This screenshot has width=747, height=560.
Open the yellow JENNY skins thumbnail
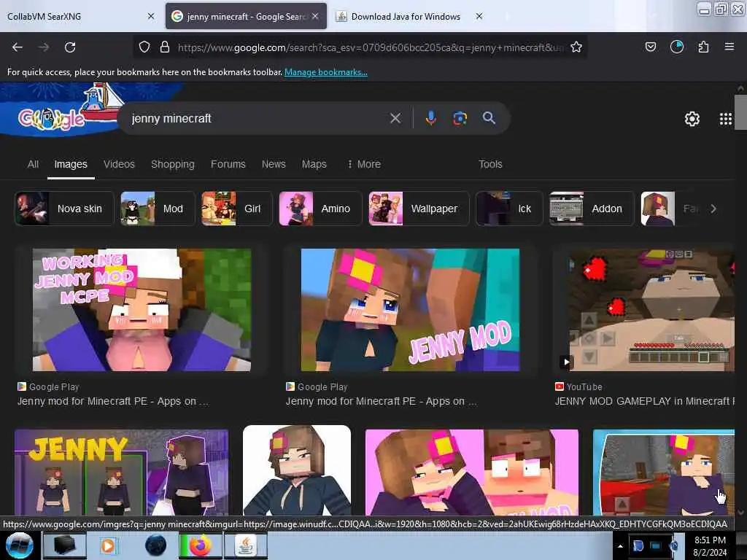coord(122,472)
